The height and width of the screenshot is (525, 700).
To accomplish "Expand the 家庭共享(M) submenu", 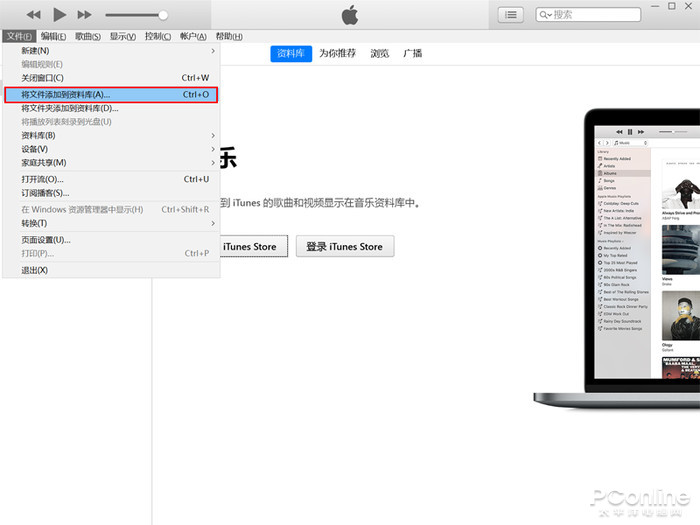I will coord(111,163).
